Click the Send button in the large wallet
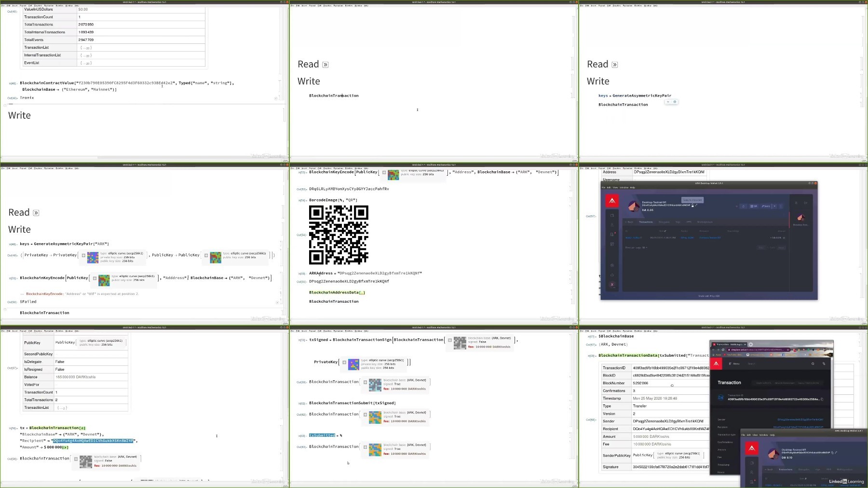 coord(766,206)
